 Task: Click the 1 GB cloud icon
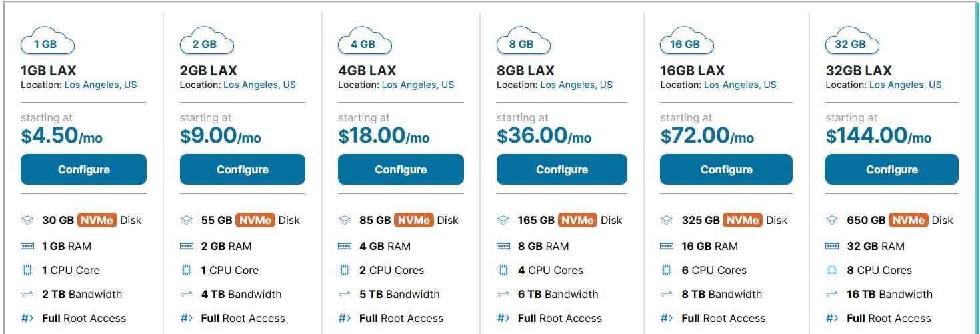(47, 42)
